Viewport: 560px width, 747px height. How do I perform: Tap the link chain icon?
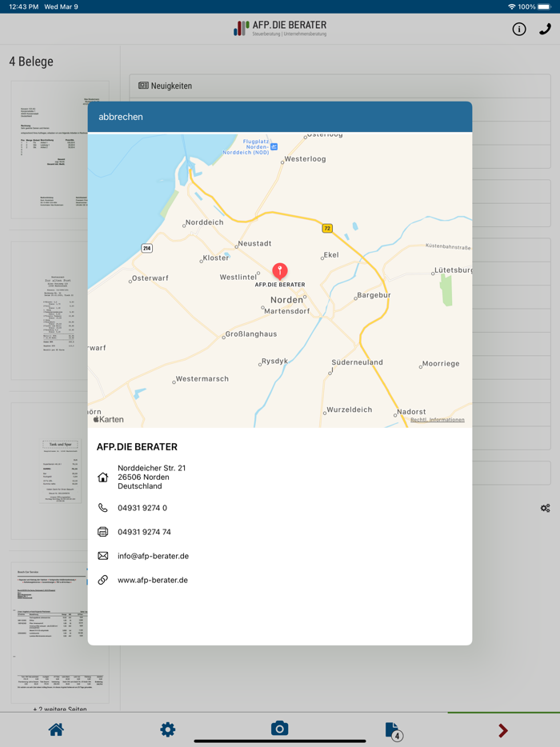pyautogui.click(x=103, y=580)
